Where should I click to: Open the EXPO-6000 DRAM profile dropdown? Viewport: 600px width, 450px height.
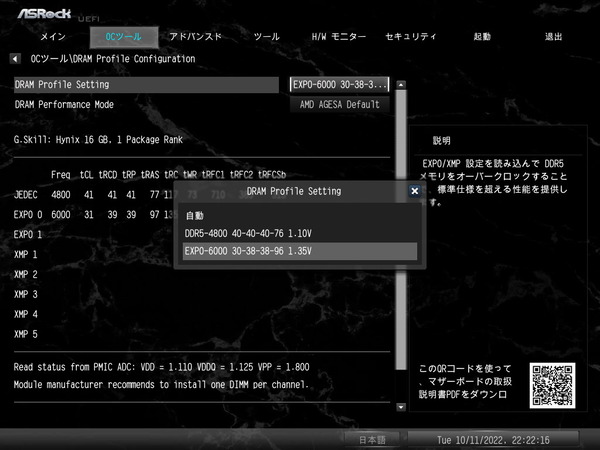[340, 85]
